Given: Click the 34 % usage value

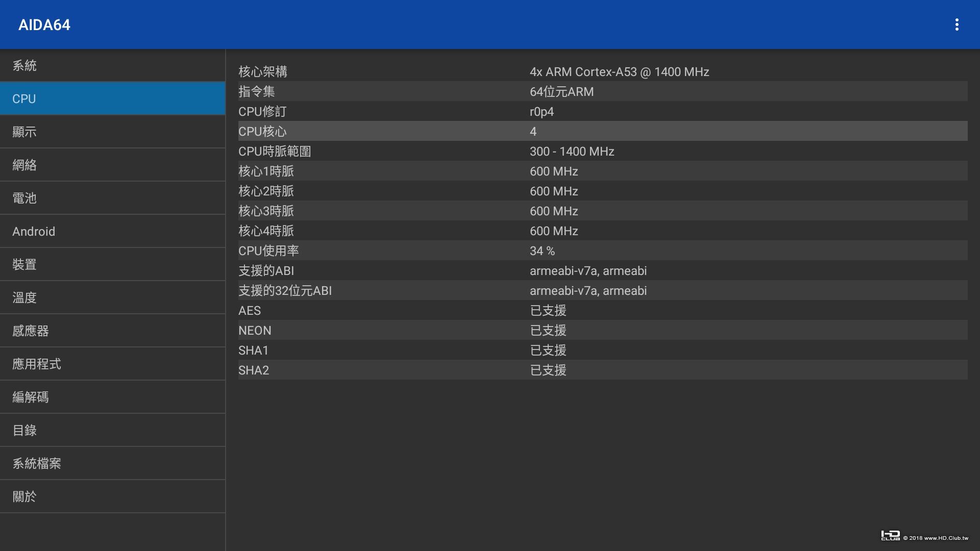Looking at the screenshot, I should [x=542, y=251].
